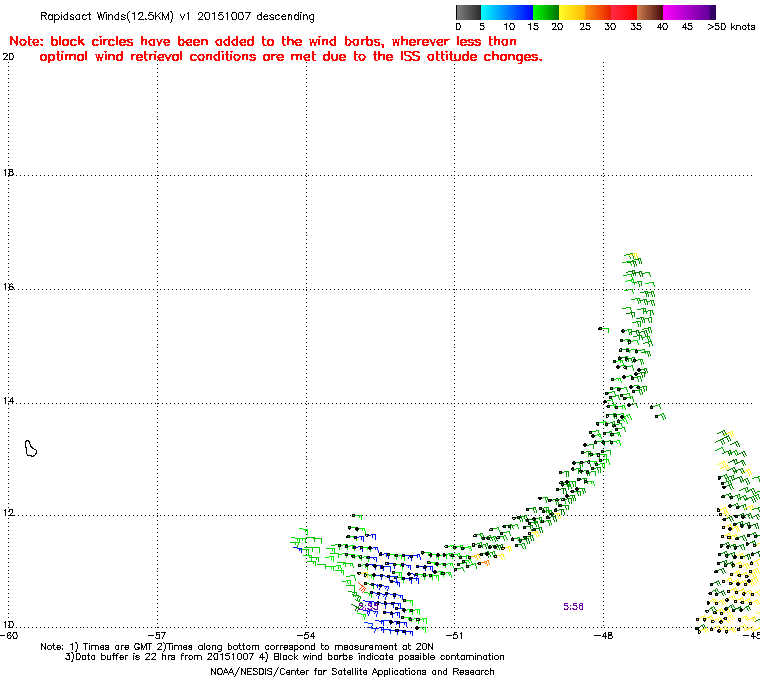This screenshot has height=688, width=760.
Task: Click the longitude label '-57'
Action: coord(157,635)
